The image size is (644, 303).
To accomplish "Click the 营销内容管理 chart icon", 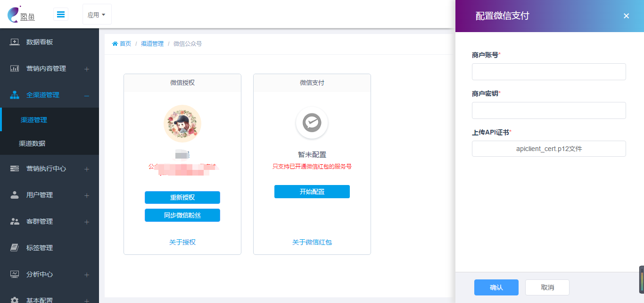I will click(15, 68).
